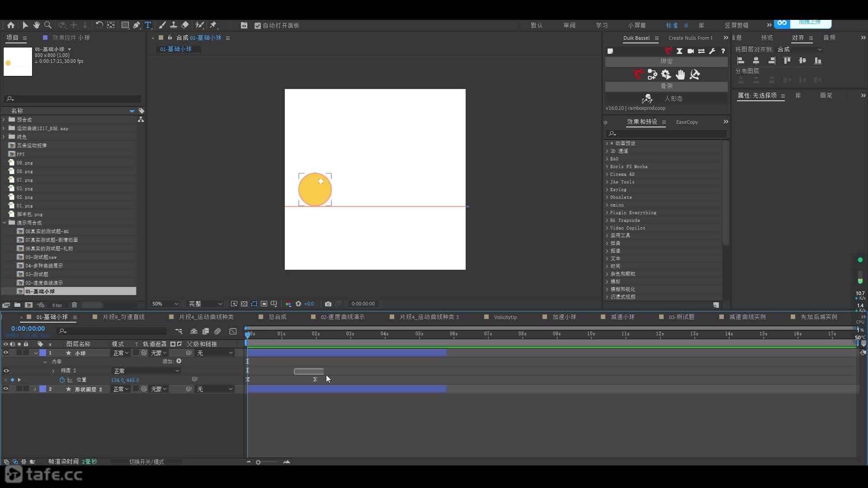Open the 效果控件 小球 tab
The width and height of the screenshot is (868, 488).
71,38
